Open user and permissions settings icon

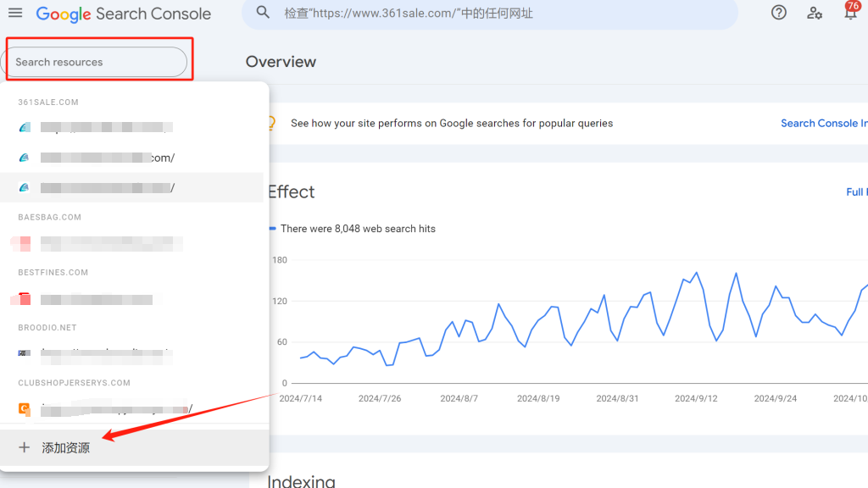pos(814,13)
